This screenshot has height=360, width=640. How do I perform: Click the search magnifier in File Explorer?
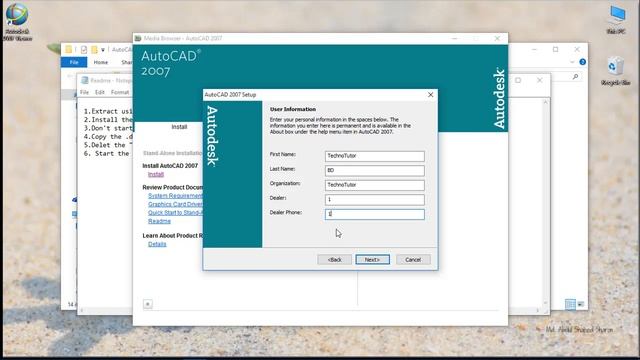pos(575,76)
